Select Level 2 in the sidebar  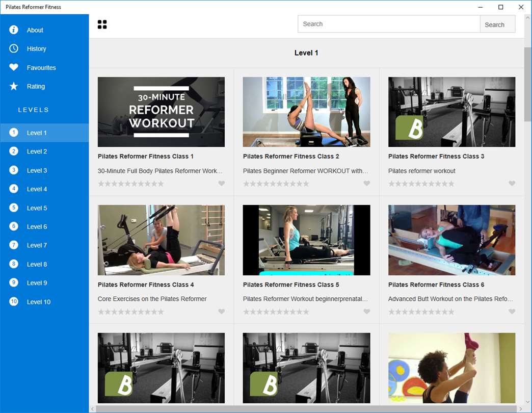pos(44,151)
